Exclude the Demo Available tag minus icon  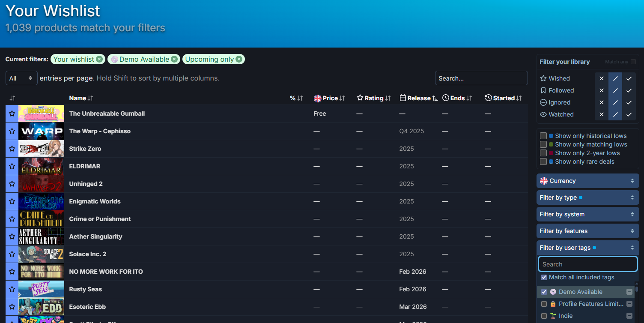[629, 292]
